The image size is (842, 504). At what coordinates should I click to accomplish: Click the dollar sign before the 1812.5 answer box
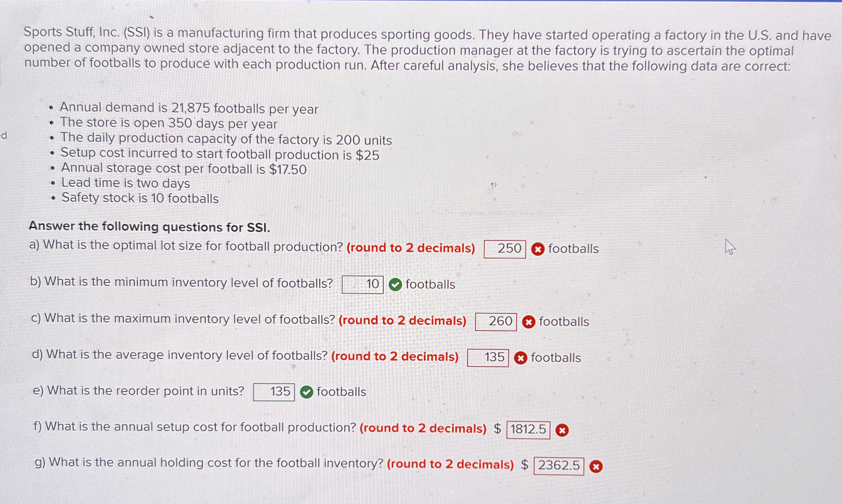(x=497, y=429)
